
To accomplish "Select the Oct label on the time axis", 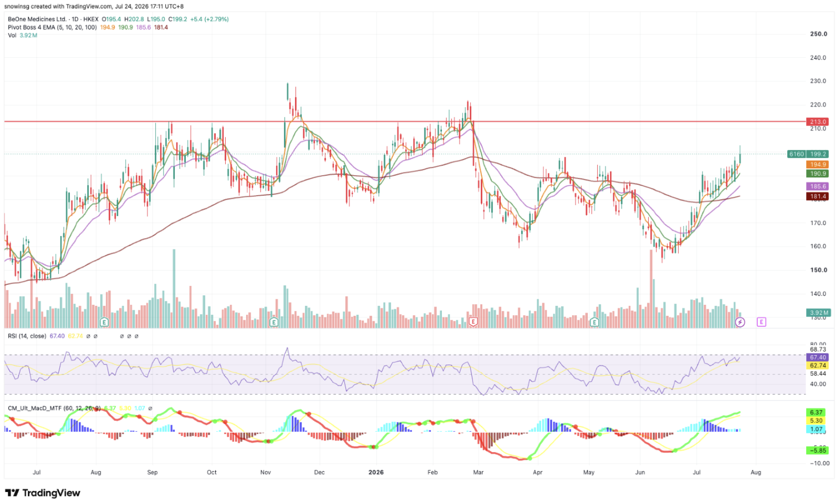I will [x=212, y=472].
